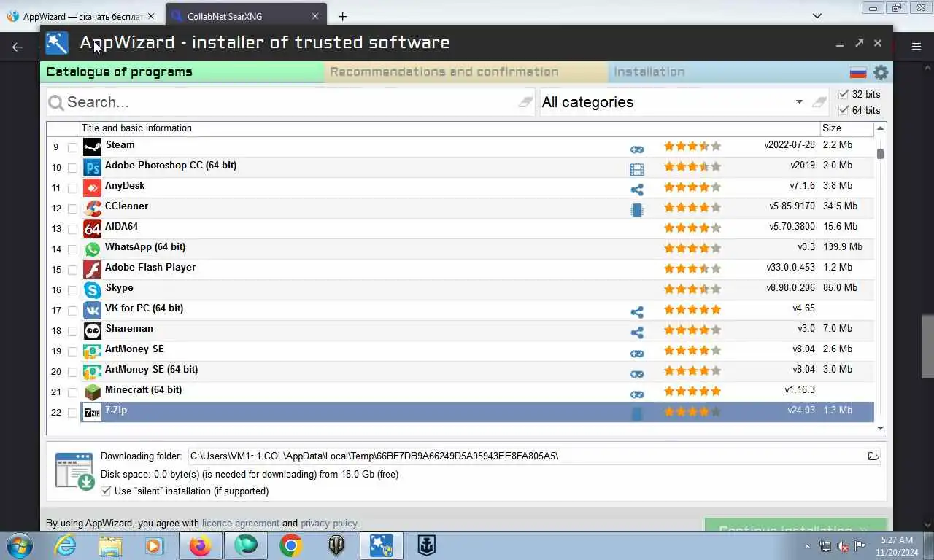
Task: Select the Shareman row title
Action: [129, 329]
